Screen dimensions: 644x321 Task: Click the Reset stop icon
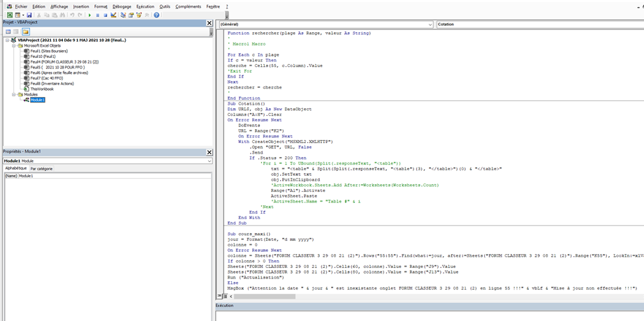(105, 15)
